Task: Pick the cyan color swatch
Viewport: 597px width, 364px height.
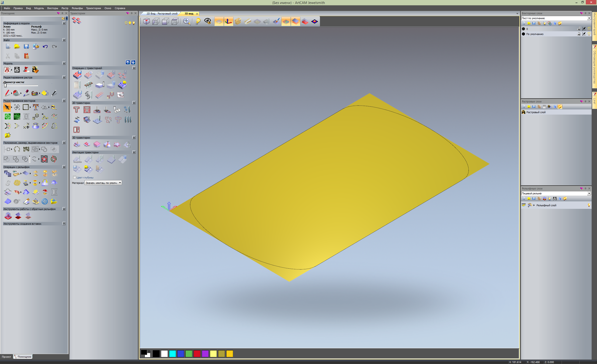Action: tap(173, 354)
